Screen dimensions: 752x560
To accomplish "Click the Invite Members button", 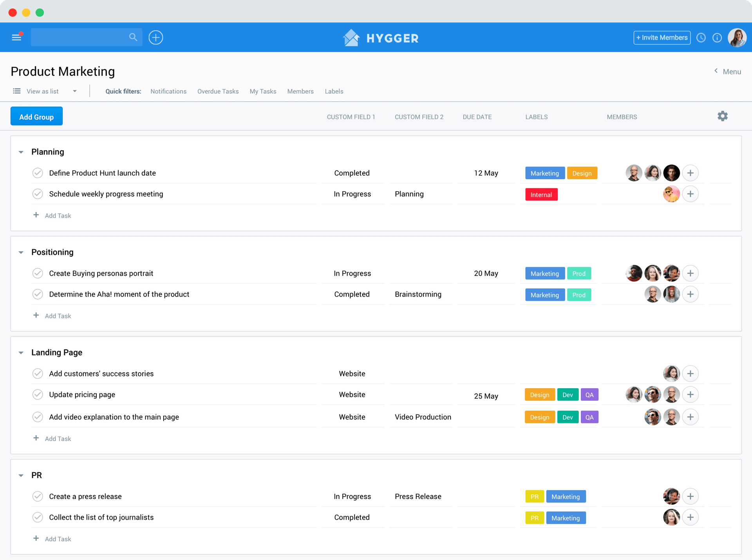I will point(662,38).
